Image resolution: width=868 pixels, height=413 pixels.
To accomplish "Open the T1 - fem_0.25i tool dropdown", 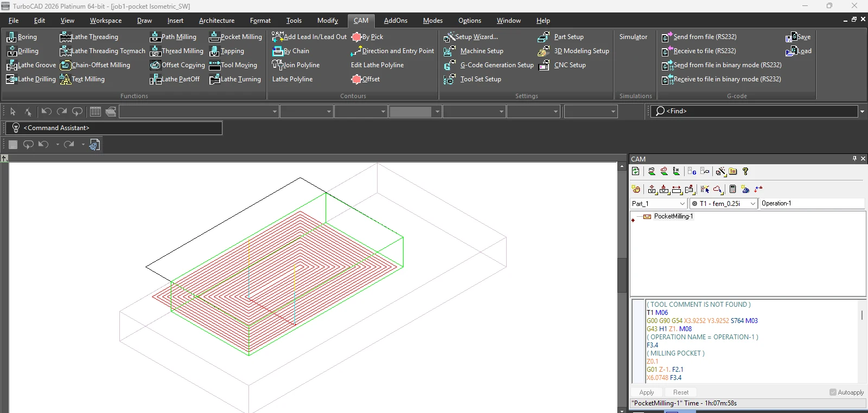I will (753, 203).
